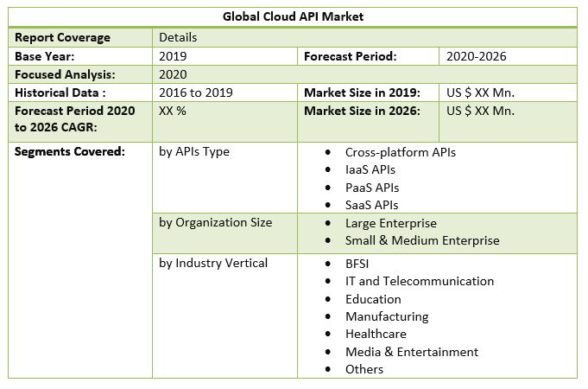
Task: Click the "Market Size in 2026:" label
Action: point(362,111)
